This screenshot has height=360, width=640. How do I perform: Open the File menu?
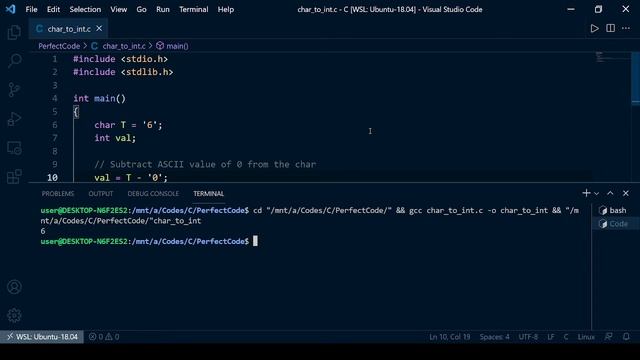(31, 9)
